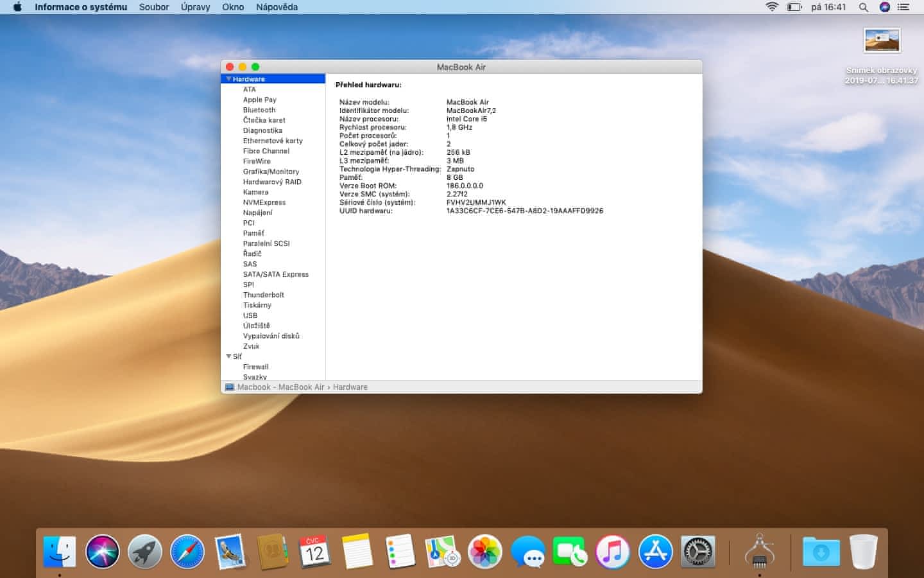
Task: Open Notification Center from menu bar
Action: pos(904,7)
